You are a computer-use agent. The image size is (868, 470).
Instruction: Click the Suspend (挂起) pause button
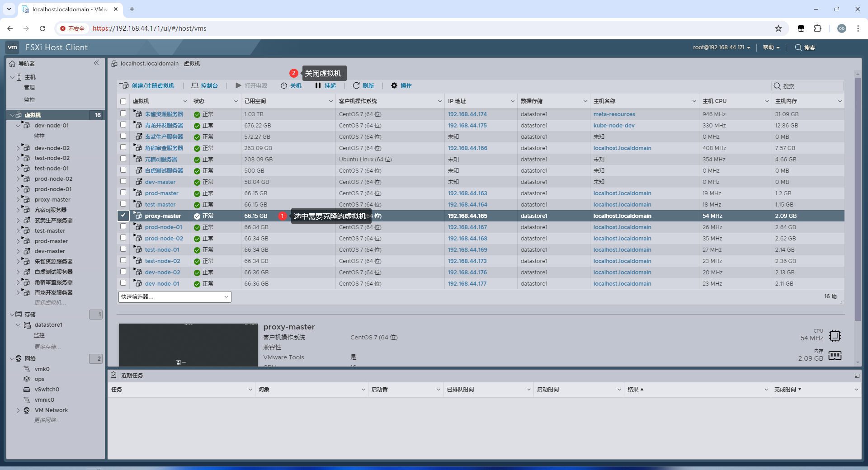(325, 85)
